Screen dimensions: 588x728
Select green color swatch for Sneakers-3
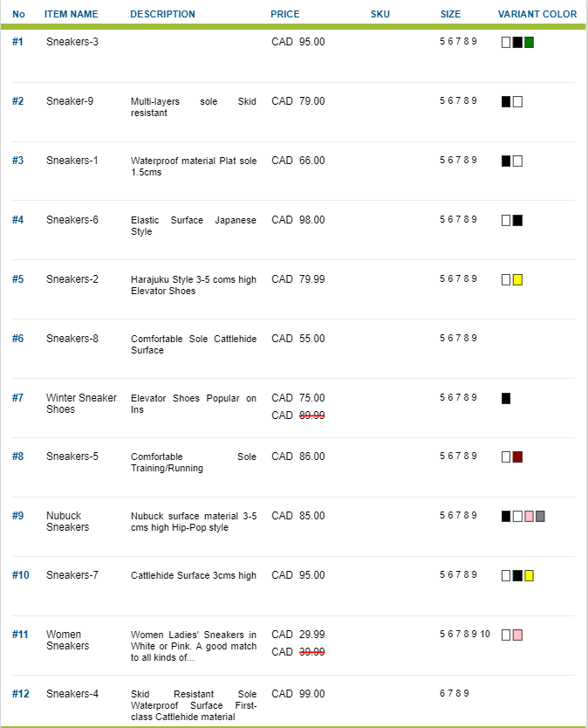click(x=529, y=42)
